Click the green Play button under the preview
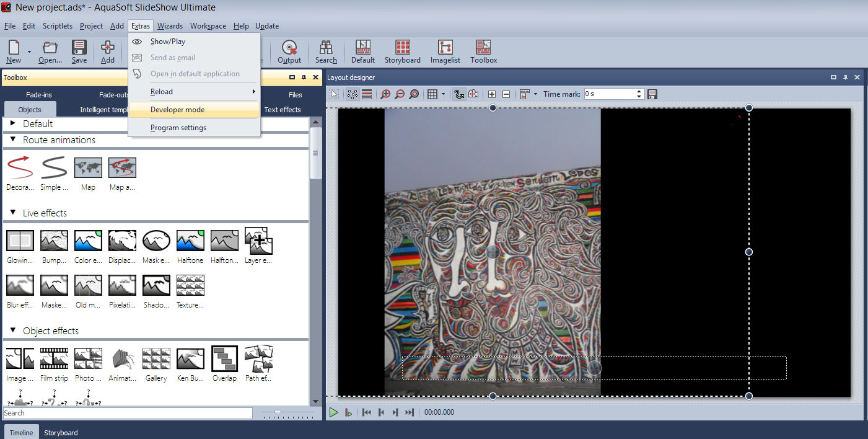868x439 pixels. (334, 412)
